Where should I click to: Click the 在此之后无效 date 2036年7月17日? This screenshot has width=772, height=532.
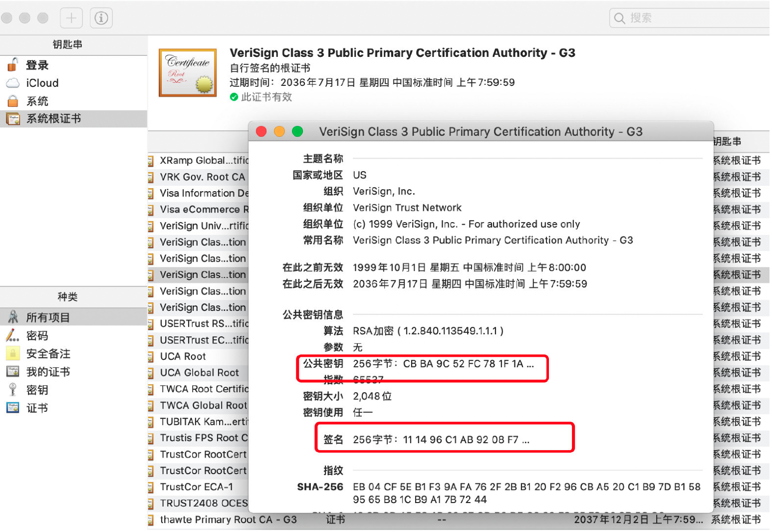point(470,284)
